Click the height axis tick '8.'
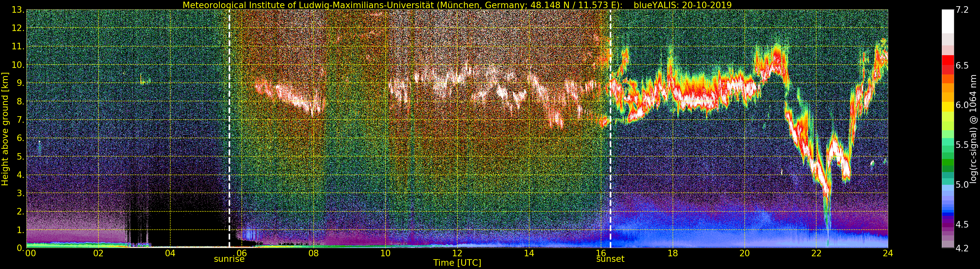The width and height of the screenshot is (980, 269). [20, 101]
